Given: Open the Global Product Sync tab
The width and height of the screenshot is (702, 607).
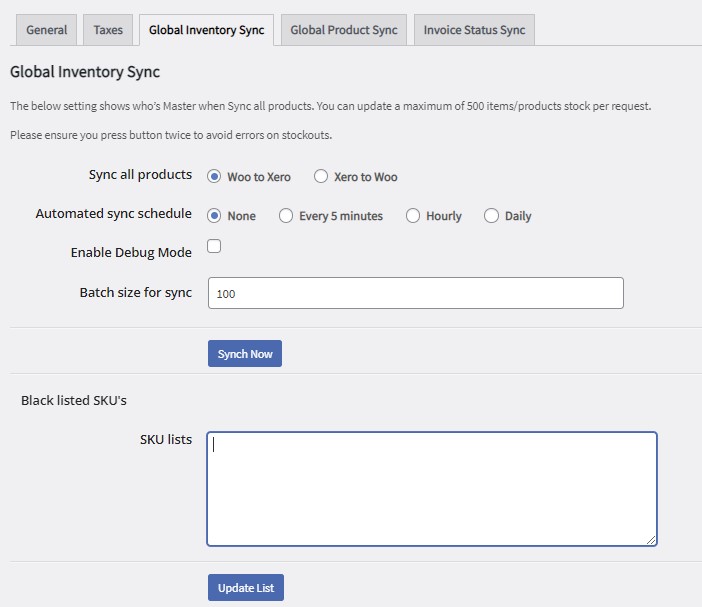Looking at the screenshot, I should (x=344, y=30).
